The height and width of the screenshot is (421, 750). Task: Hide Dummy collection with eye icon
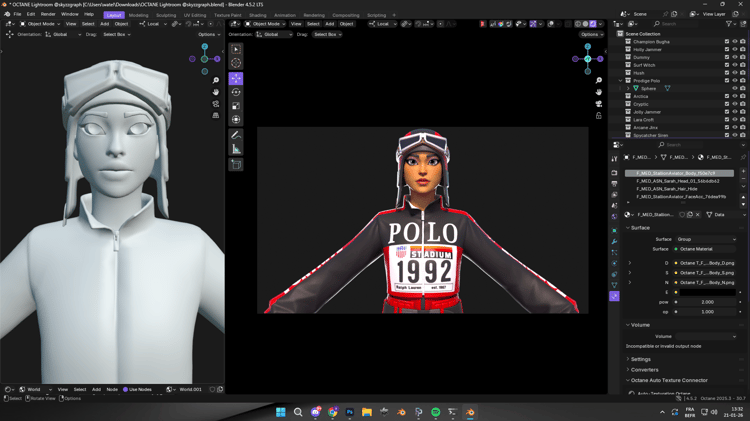click(735, 57)
